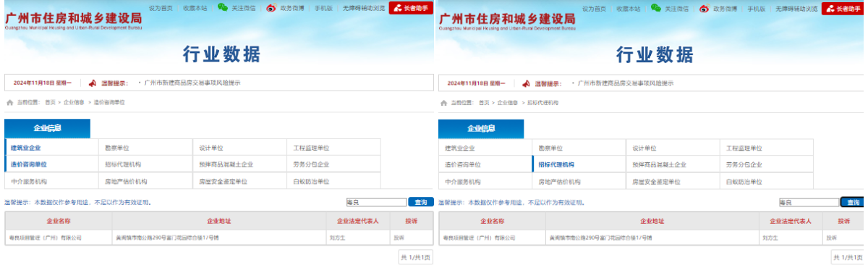Select 房地产估价机构 on right page
This screenshot has height=276, width=868.
click(579, 181)
